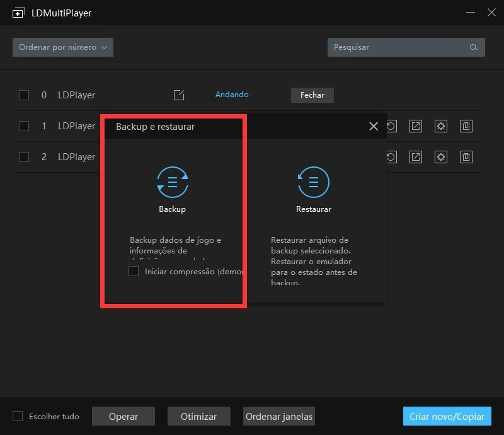This screenshot has width=504, height=435.
Task: Reboot LDPlayer instance 1 using restart icon
Action: pos(391,126)
